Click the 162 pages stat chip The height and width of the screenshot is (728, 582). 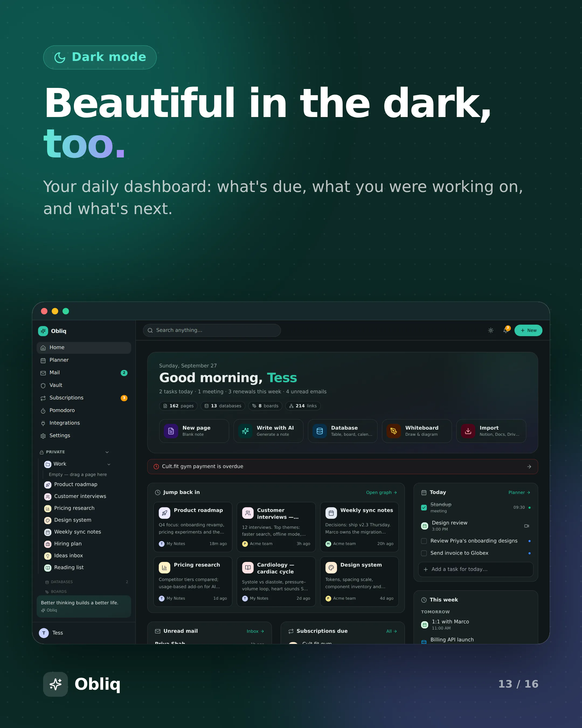[178, 406]
